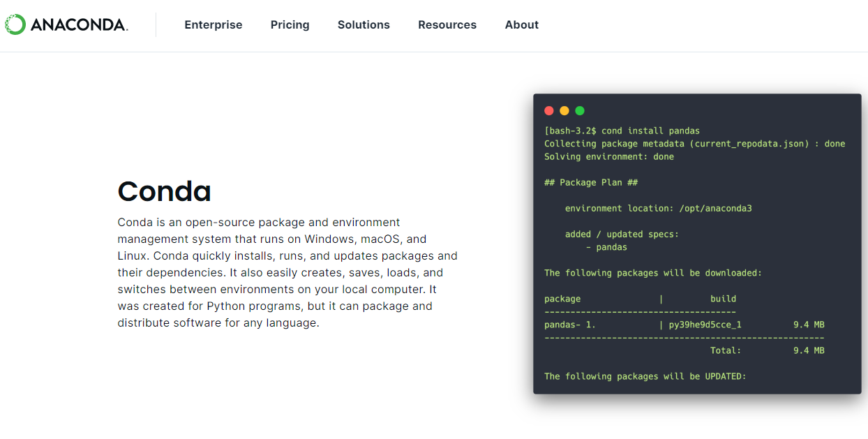868x439 pixels.
Task: Click 'The following packages will be UPDATED:'
Action: coord(645,376)
